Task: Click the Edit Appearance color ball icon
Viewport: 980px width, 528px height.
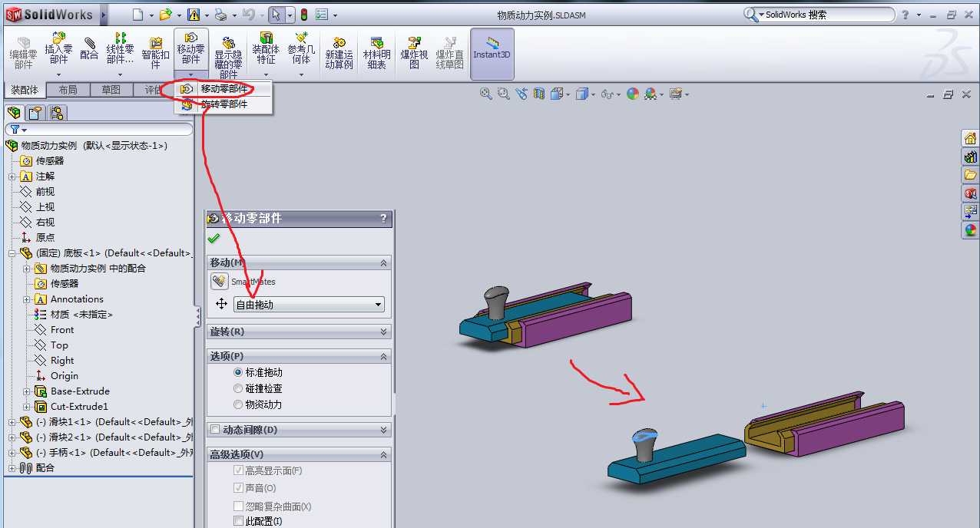Action: (632, 94)
